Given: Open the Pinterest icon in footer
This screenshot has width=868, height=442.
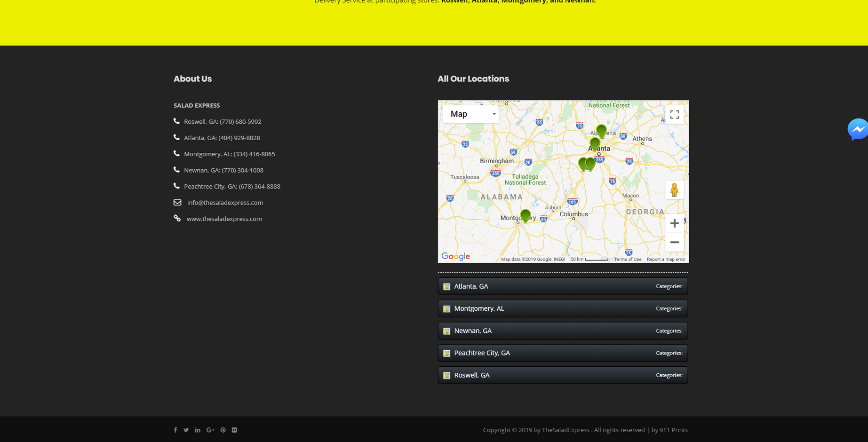Looking at the screenshot, I should click(x=223, y=430).
